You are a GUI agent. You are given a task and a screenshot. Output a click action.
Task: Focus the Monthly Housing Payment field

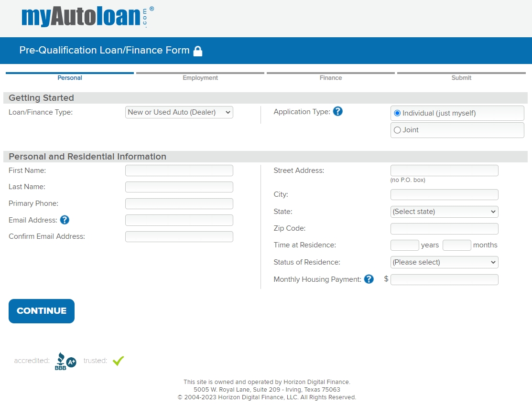[444, 279]
